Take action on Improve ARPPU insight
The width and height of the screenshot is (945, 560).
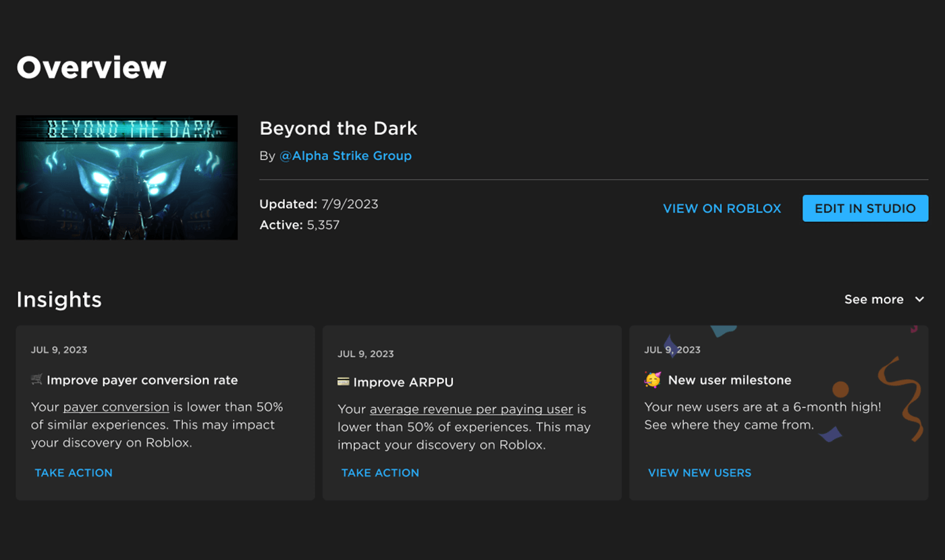(x=380, y=473)
